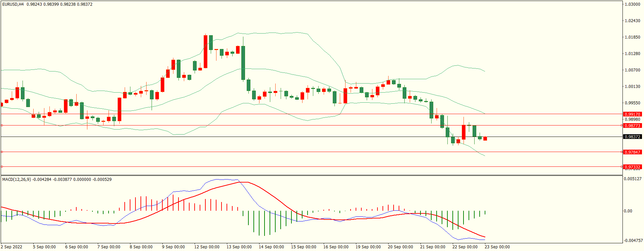
Task: Click the 23 Sep 00:00 time label
Action: coord(497,247)
